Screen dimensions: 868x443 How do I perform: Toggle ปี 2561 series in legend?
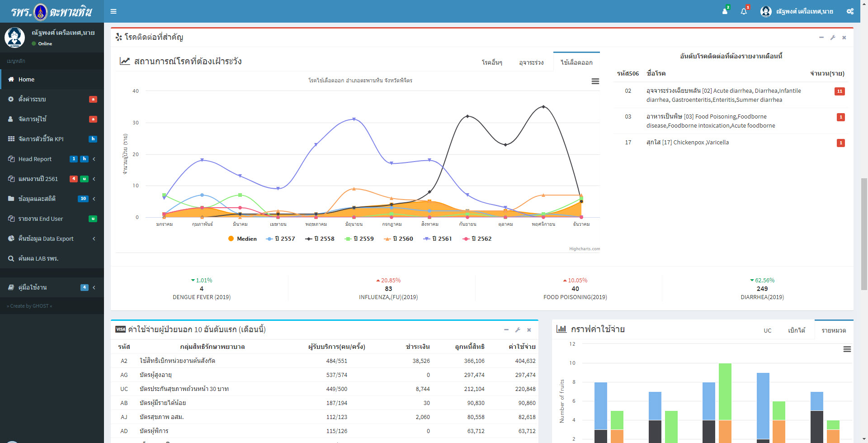pos(437,239)
